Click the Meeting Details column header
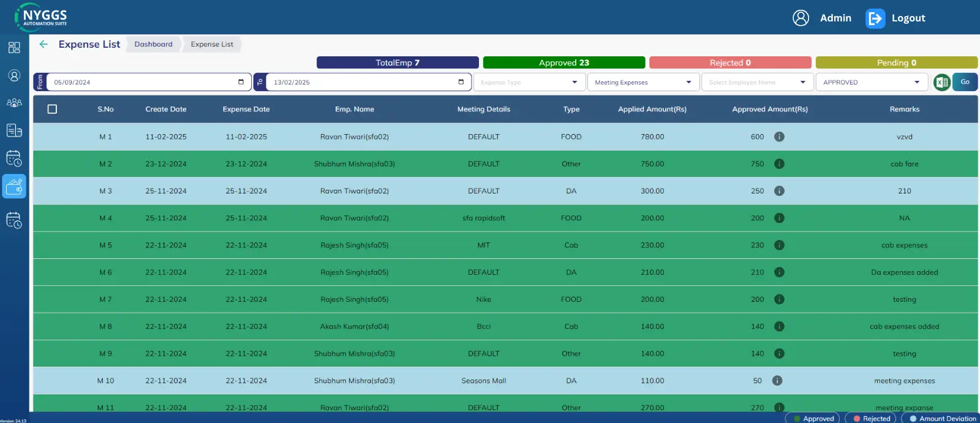Image resolution: width=980 pixels, height=423 pixels. (x=484, y=109)
